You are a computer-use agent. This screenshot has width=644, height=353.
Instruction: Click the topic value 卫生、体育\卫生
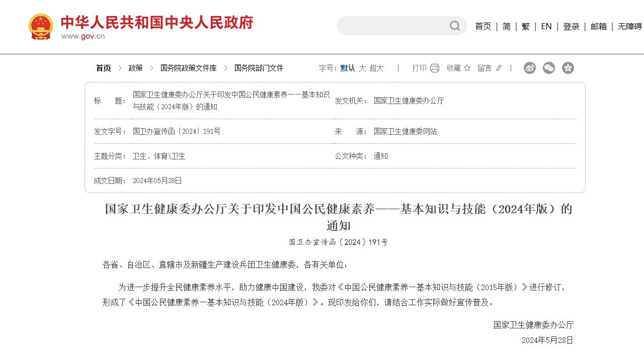pos(159,156)
